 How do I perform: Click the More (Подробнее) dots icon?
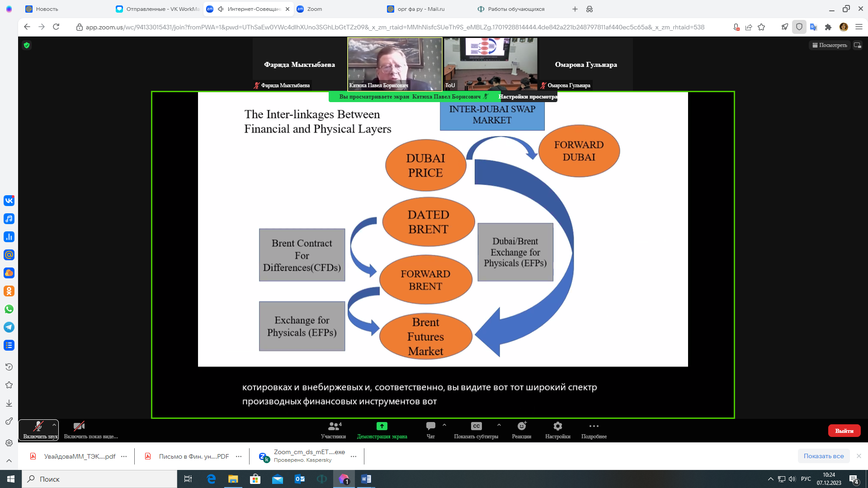coord(594,426)
